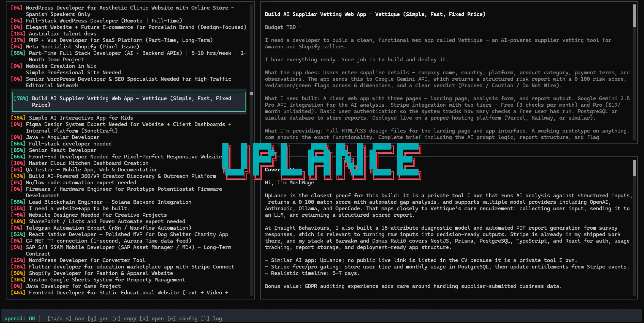Screen dimensions: 644x323
Task: Click the [o] open shortcut in status bar
Action: tap(152, 319)
